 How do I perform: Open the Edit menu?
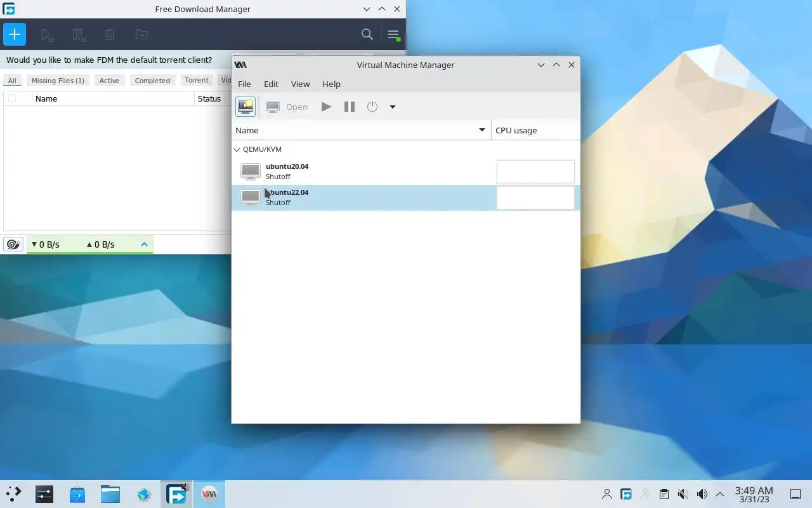[271, 84]
